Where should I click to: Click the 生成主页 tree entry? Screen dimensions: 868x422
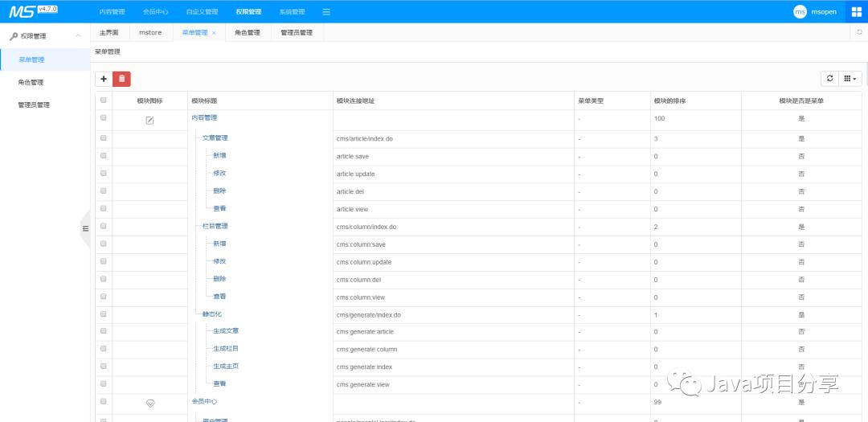(226, 366)
